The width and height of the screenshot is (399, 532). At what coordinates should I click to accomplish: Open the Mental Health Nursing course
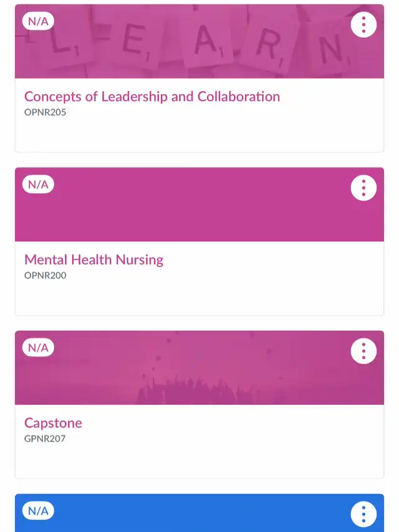[94, 260]
